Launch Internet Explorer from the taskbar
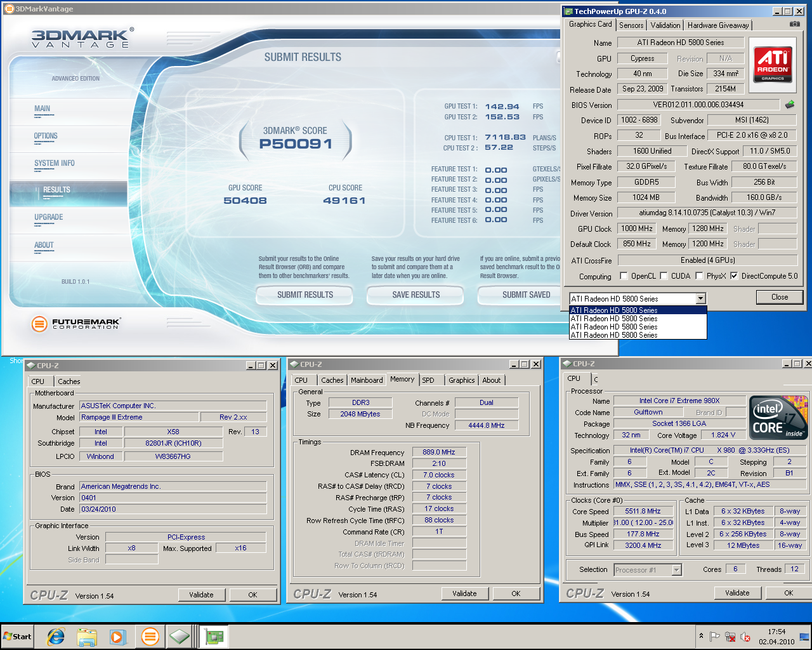812x650 pixels. tap(56, 637)
